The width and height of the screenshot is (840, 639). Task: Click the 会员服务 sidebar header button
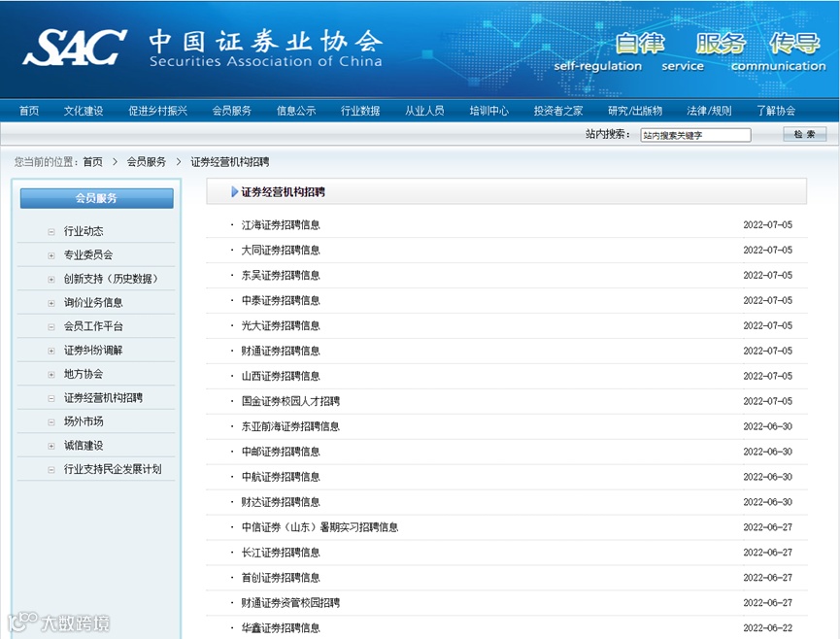coord(96,198)
